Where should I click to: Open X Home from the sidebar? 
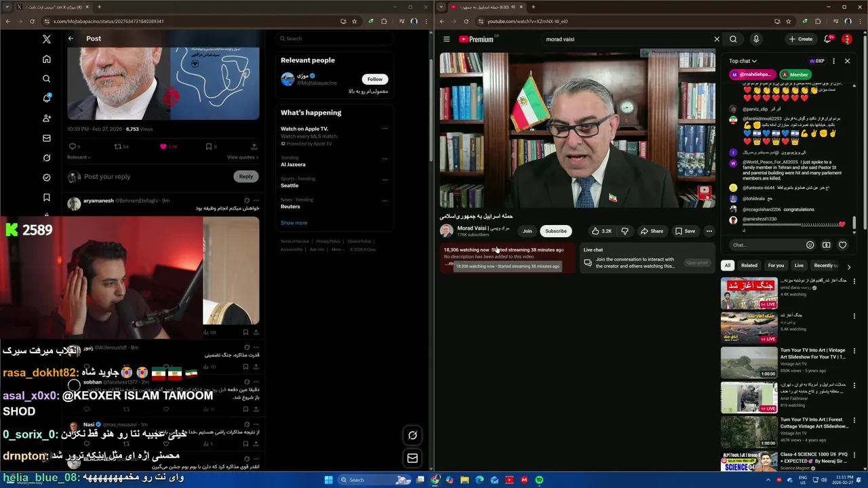[x=47, y=59]
